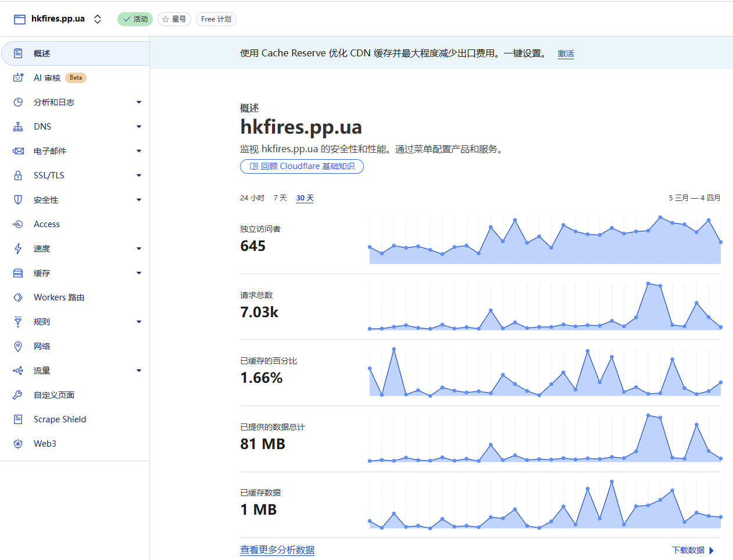
Task: Select the 概述 overview icon in sidebar
Action: click(18, 53)
